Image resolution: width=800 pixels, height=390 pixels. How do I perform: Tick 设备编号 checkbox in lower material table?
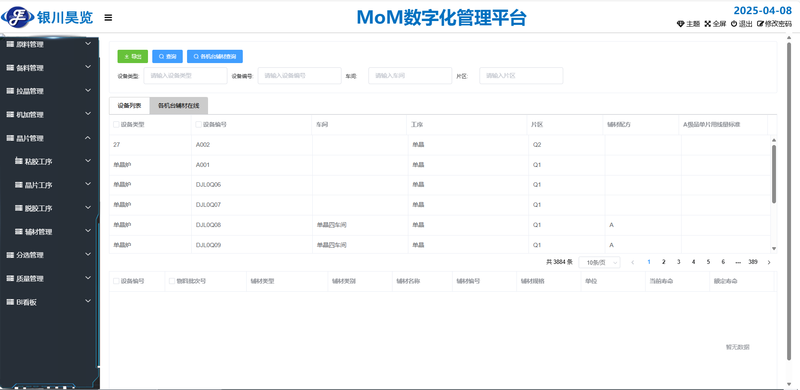click(116, 281)
